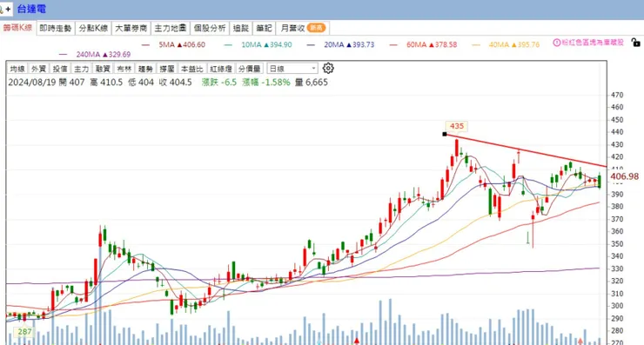Toggle the 本益比 P/E ratio indicator

tap(191, 69)
